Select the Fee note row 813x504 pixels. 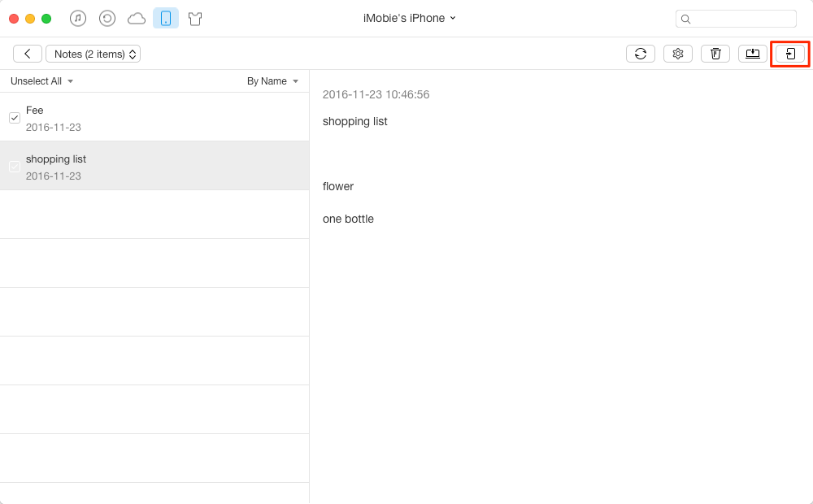[x=154, y=117]
